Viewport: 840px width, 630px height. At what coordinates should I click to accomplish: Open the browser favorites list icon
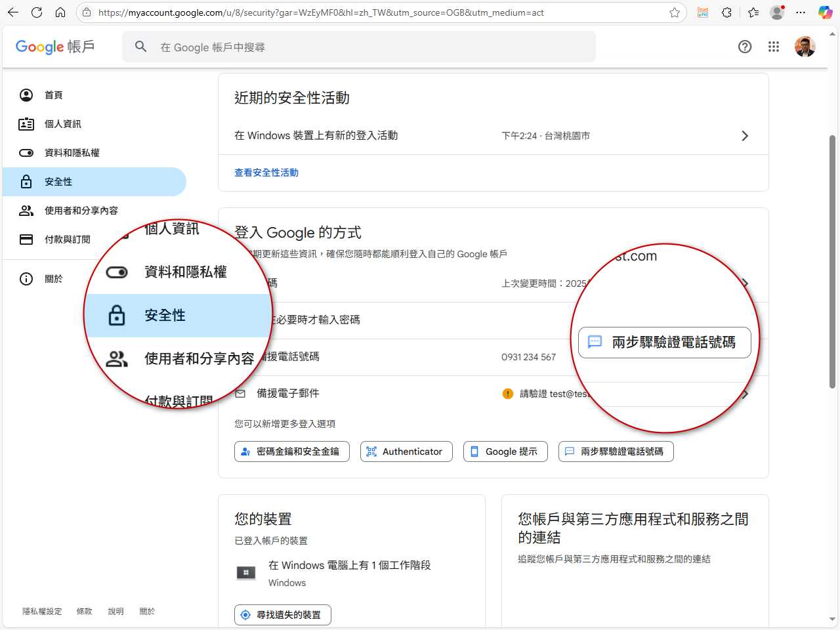[x=753, y=12]
